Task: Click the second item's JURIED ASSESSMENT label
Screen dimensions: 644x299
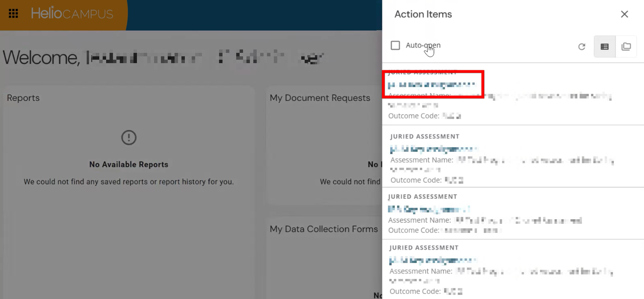Action: [x=425, y=137]
